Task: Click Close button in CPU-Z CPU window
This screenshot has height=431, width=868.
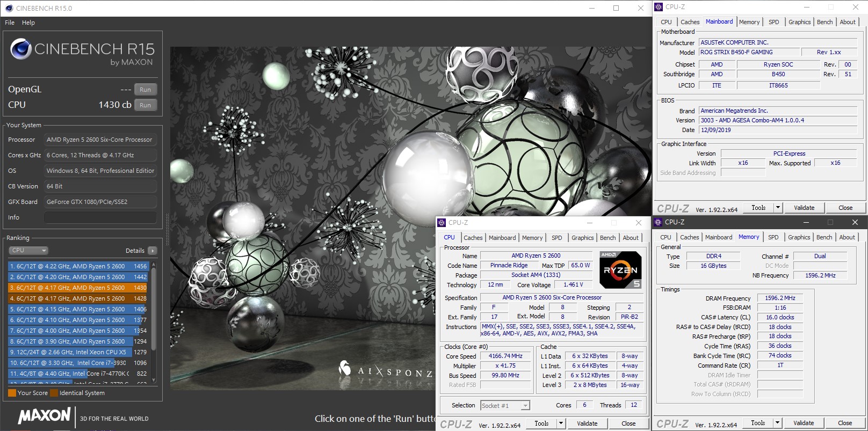Action: [x=628, y=423]
